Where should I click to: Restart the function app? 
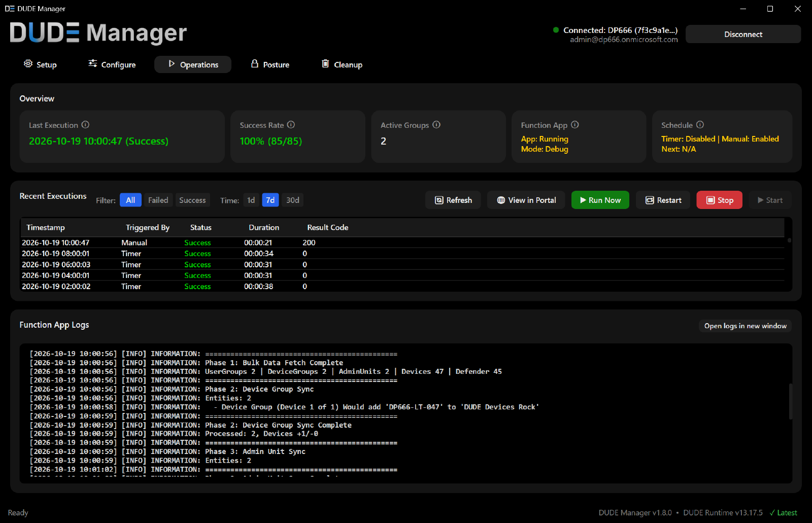click(x=663, y=200)
